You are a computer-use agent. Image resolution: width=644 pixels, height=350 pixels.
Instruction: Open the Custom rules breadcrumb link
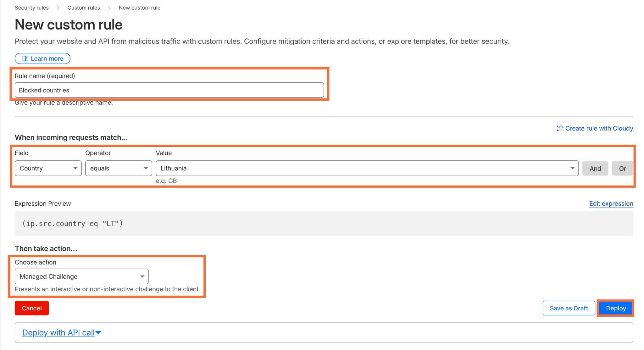(x=83, y=8)
